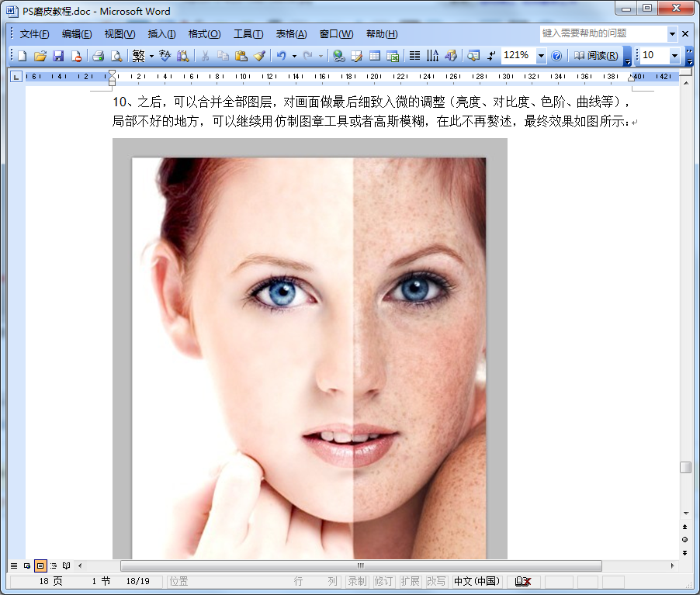The height and width of the screenshot is (595, 700).
Task: Click the spelling status book icon
Action: pyautogui.click(x=523, y=581)
